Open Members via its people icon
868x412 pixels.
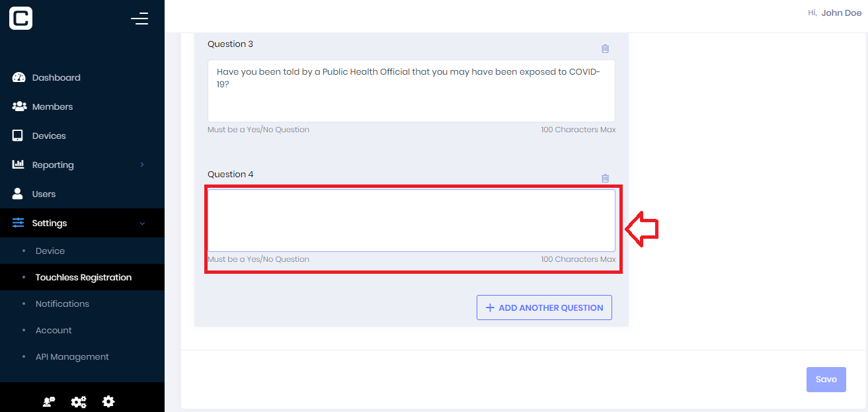tap(19, 106)
